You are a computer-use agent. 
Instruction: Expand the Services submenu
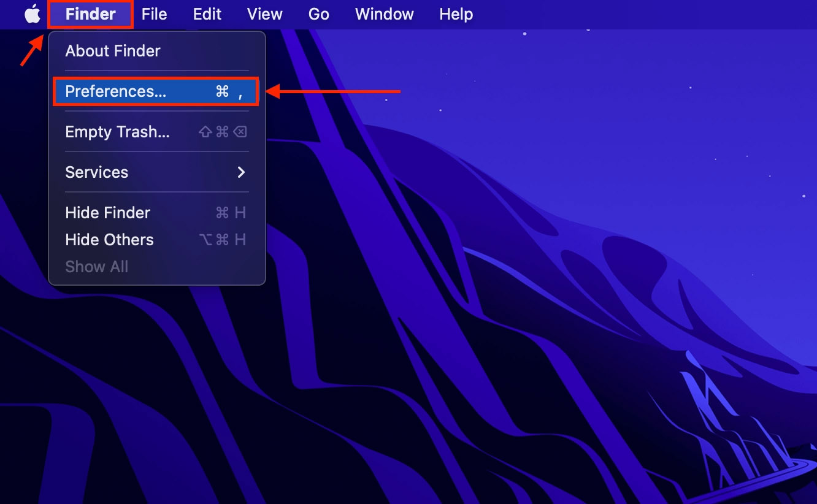pos(157,172)
